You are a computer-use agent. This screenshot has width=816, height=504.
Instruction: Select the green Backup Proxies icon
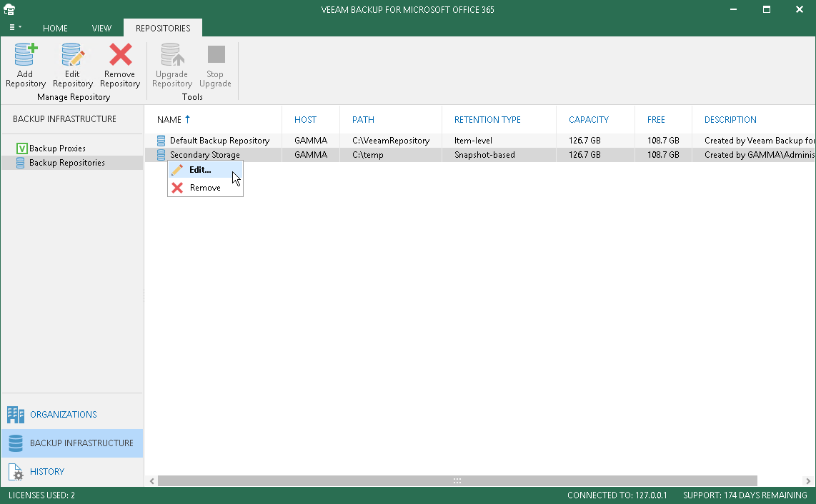coord(21,148)
